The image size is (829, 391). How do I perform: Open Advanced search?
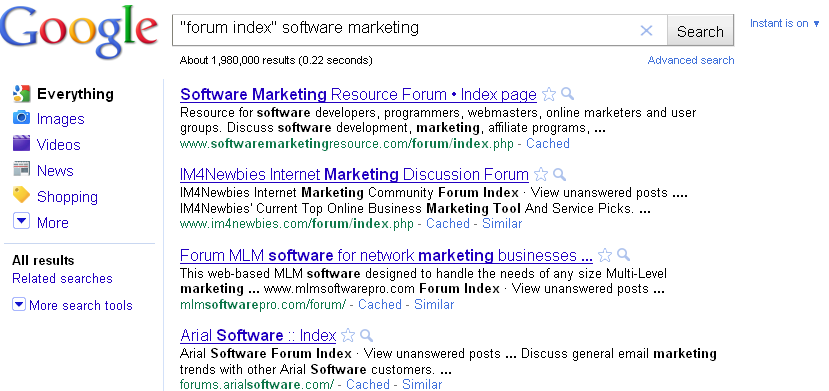(x=690, y=60)
